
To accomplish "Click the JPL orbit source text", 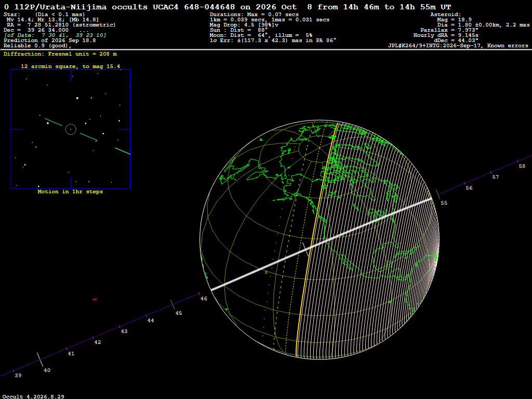I will coord(458,46).
